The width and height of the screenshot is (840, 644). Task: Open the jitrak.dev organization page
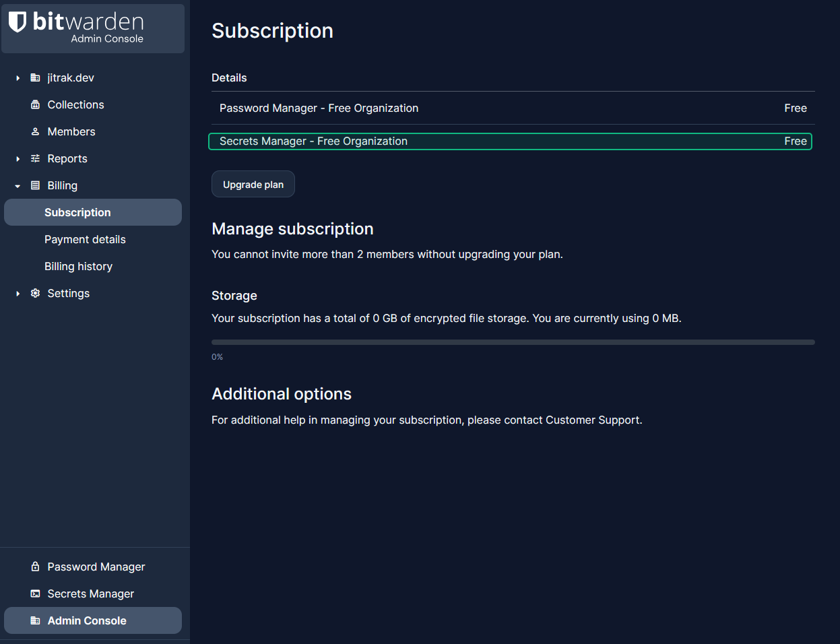pos(71,78)
